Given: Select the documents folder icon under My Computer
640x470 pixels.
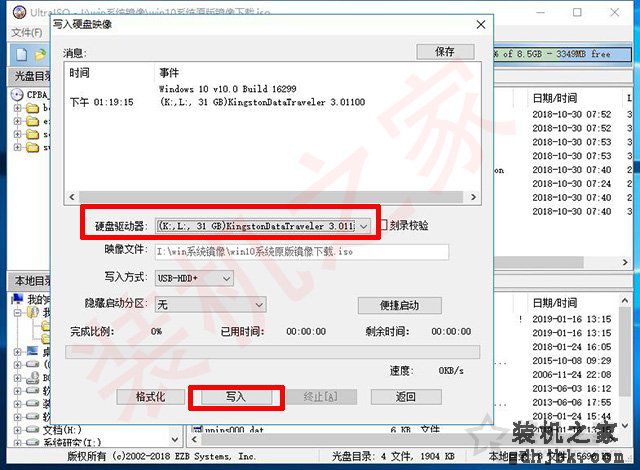Looking at the screenshot, I should click(33, 312).
